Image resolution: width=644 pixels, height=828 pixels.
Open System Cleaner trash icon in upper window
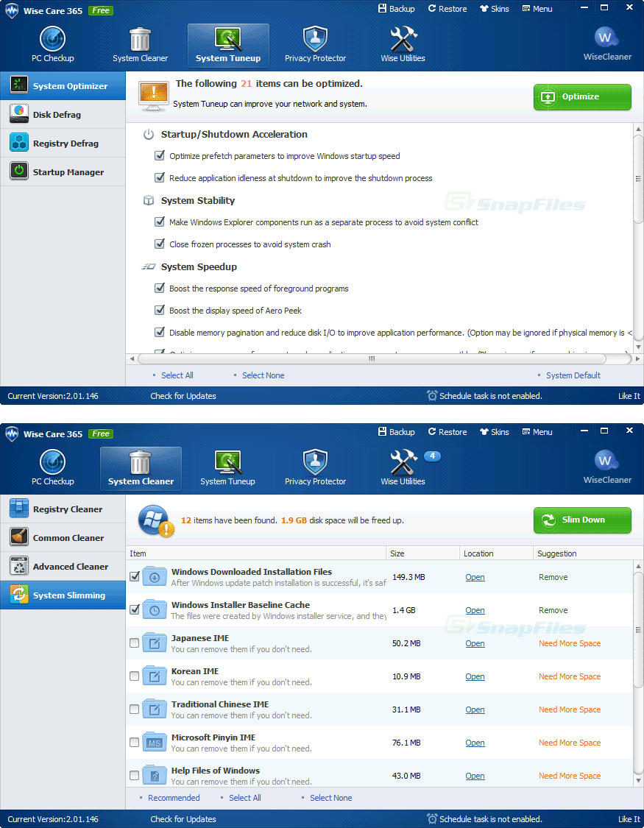point(140,39)
